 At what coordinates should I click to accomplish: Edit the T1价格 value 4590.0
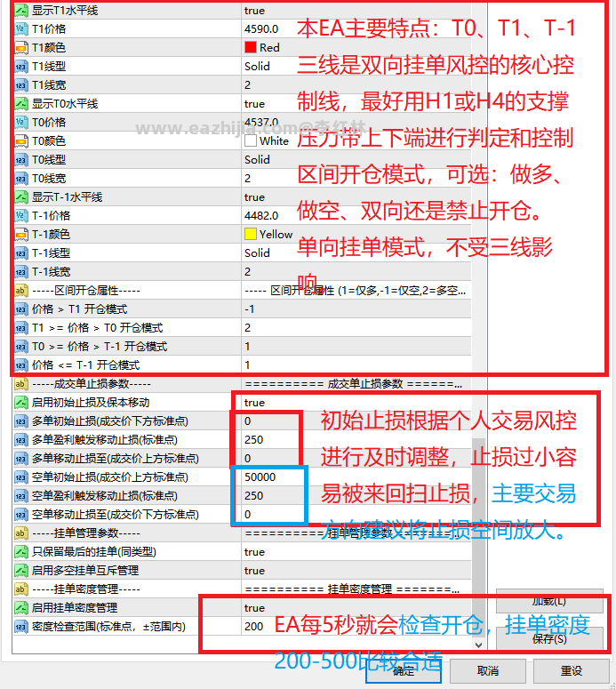tap(261, 29)
